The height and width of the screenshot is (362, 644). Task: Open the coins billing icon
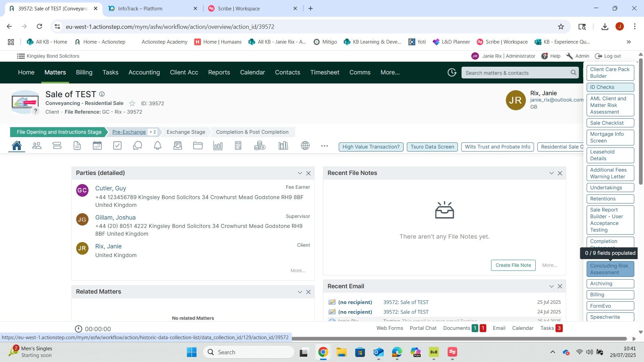260,146
